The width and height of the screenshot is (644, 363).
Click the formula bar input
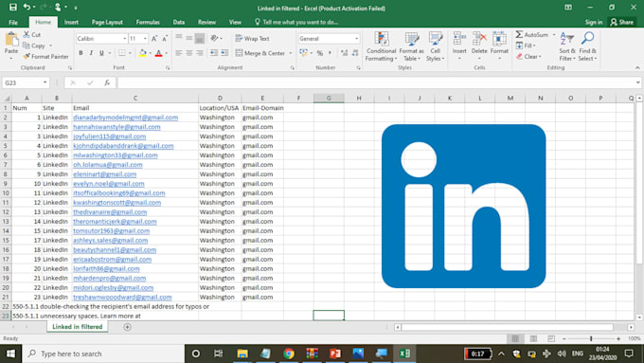377,82
